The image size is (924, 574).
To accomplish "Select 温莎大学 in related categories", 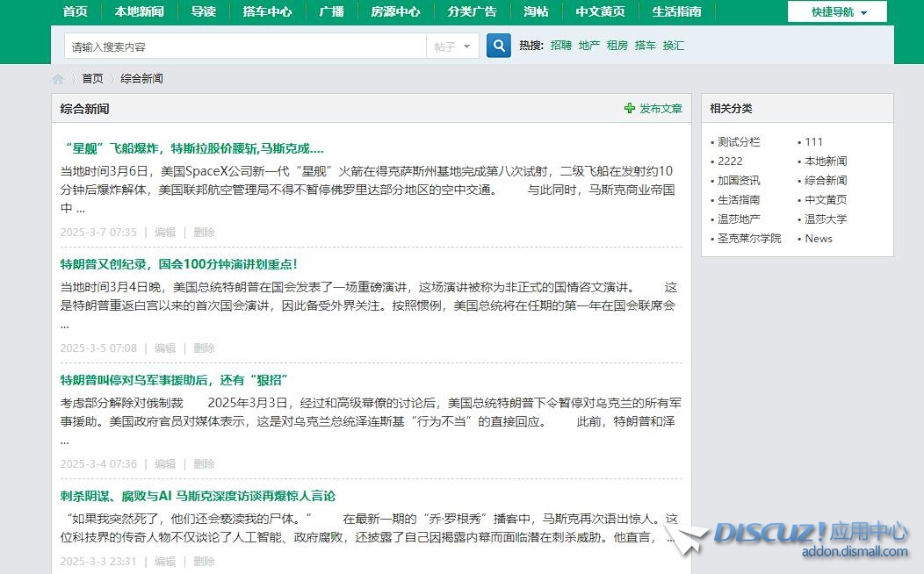I will pyautogui.click(x=826, y=219).
